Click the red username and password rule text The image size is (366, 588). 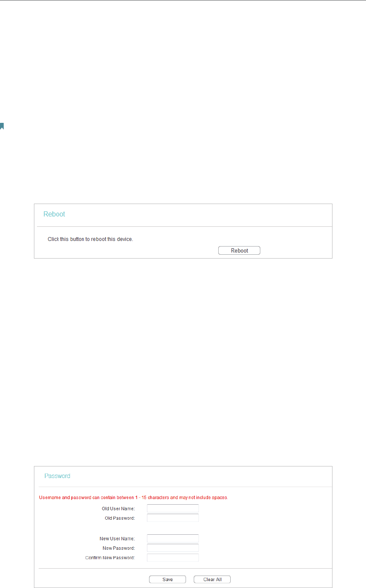pos(134,497)
